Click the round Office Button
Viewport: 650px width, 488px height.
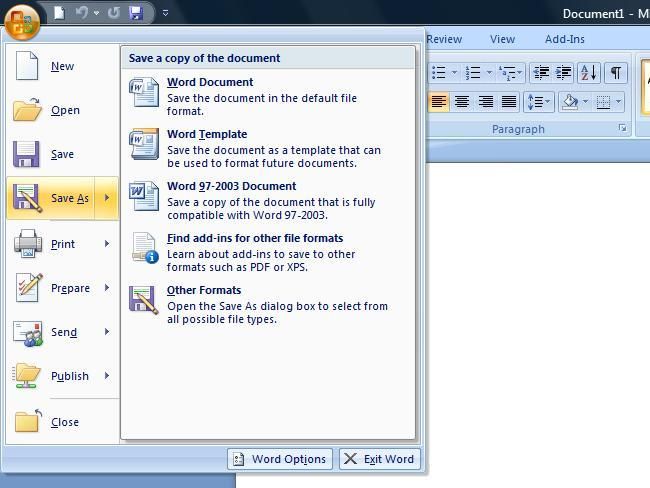[22, 22]
